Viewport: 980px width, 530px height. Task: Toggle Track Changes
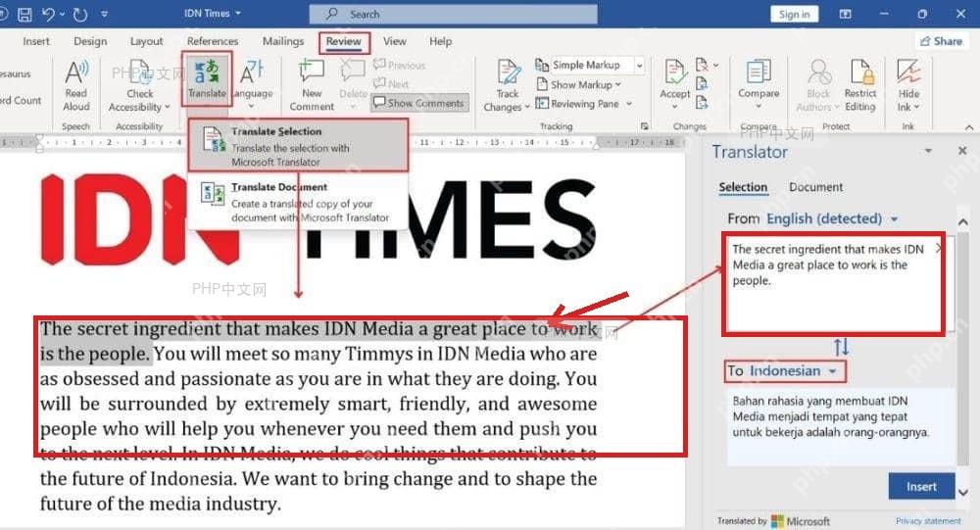pyautogui.click(x=507, y=85)
